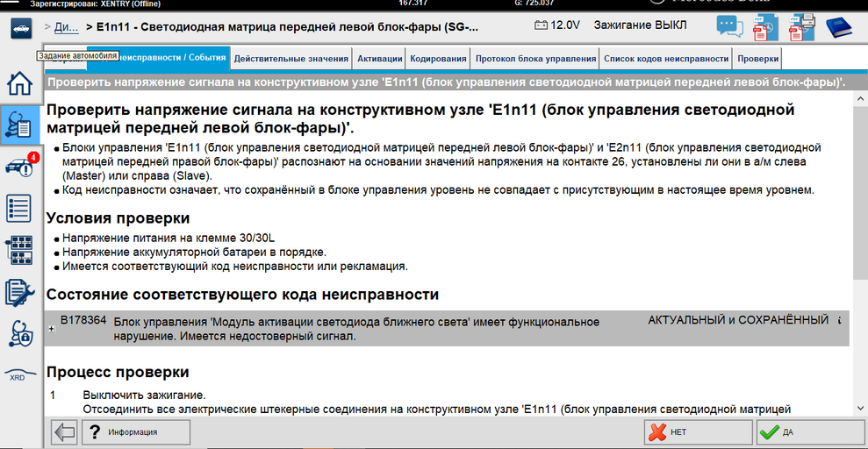Open wrench and document service icon

(19, 293)
